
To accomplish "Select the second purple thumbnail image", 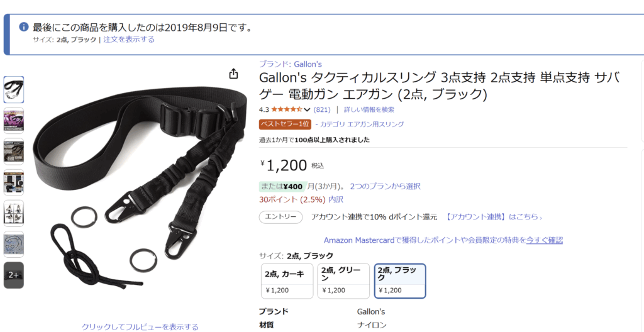I will click(14, 120).
